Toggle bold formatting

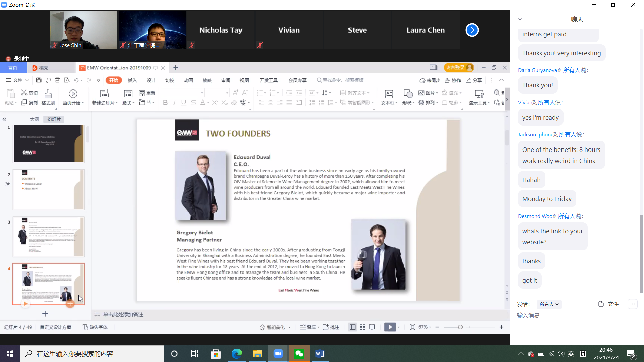pos(165,102)
